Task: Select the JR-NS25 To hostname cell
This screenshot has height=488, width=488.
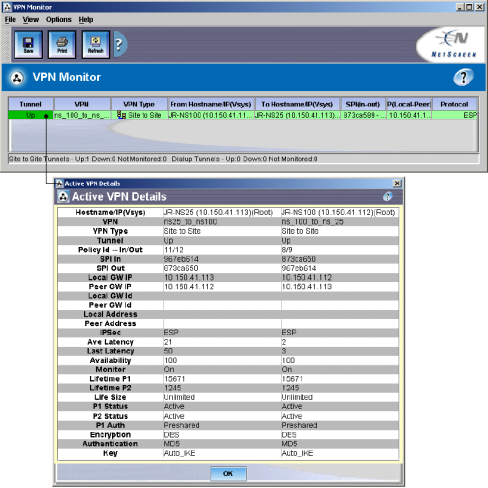Action: pos(297,115)
